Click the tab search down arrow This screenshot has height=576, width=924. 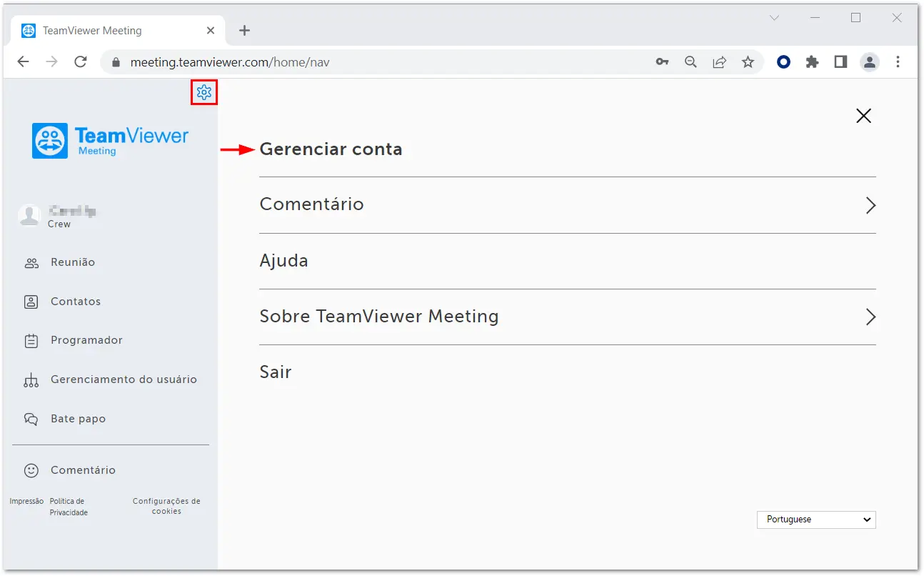tap(774, 18)
